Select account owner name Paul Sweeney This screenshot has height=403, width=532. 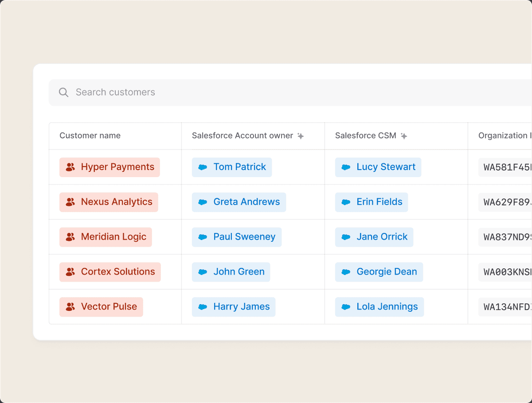[244, 237]
